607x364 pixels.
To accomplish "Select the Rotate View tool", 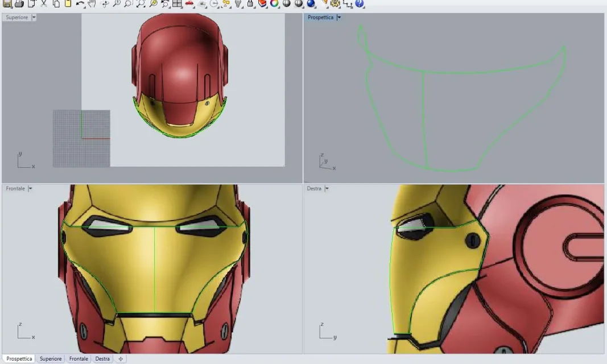I will click(104, 4).
